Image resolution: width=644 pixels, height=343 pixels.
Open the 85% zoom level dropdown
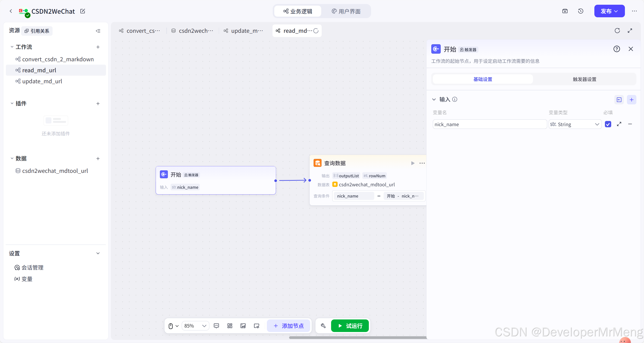[x=195, y=326]
